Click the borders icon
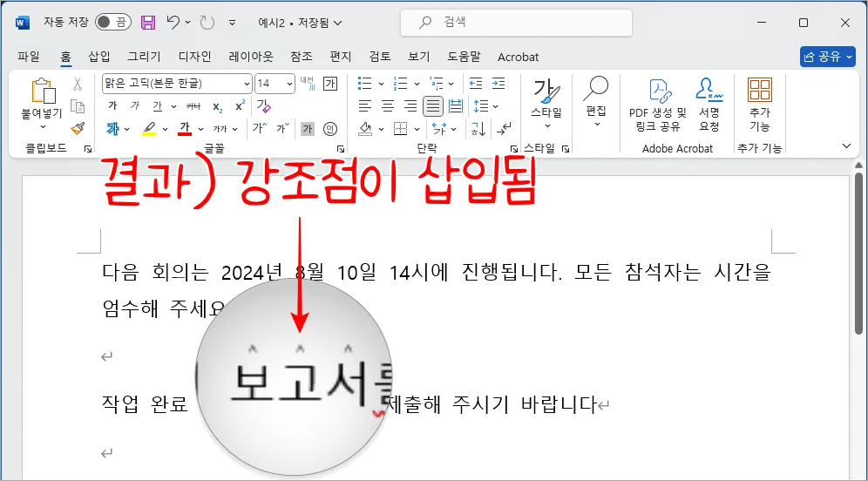The image size is (868, 481). 401,129
